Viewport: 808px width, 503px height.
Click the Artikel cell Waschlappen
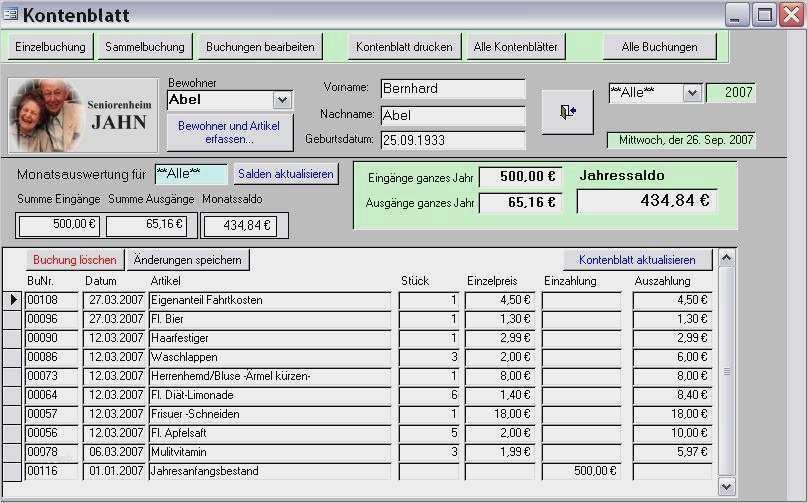click(270, 358)
